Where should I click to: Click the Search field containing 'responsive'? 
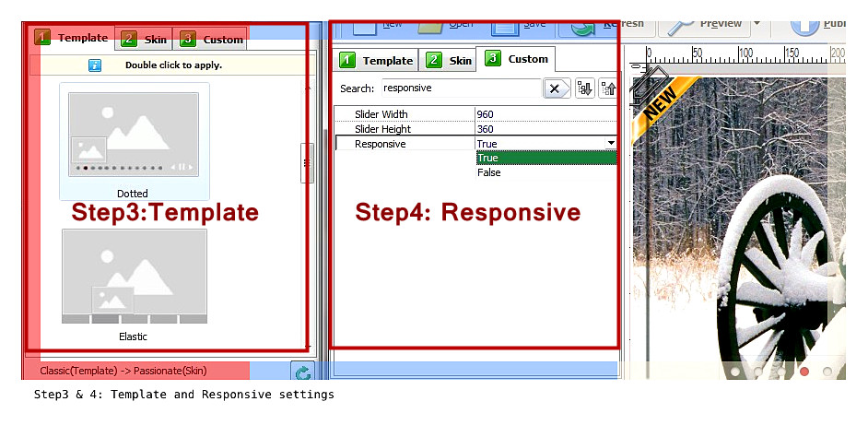[x=461, y=89]
